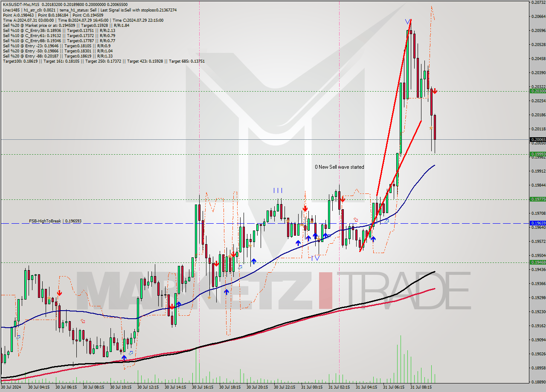Click the '31 Jul 06:15' time axis label

coord(394,388)
